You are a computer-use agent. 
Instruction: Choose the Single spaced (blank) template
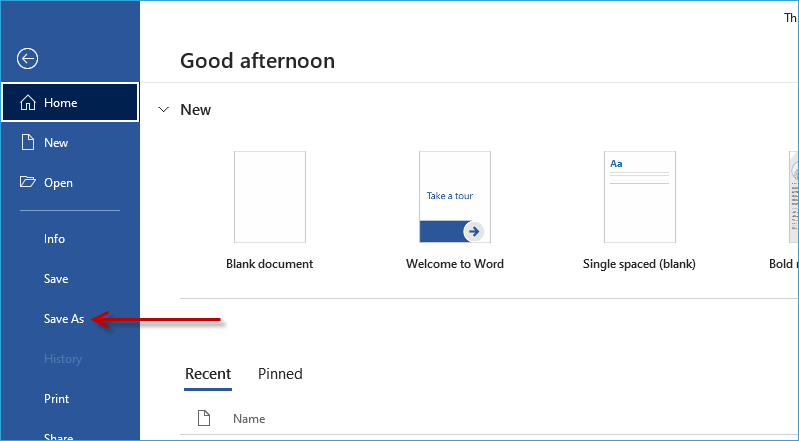tap(640, 197)
